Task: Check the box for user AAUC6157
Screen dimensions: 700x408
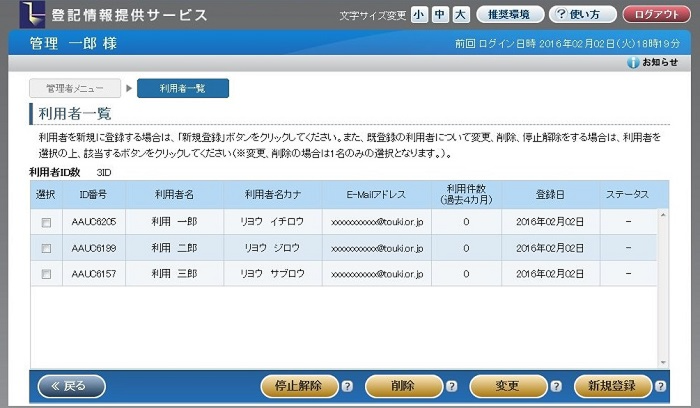Action: point(46,274)
